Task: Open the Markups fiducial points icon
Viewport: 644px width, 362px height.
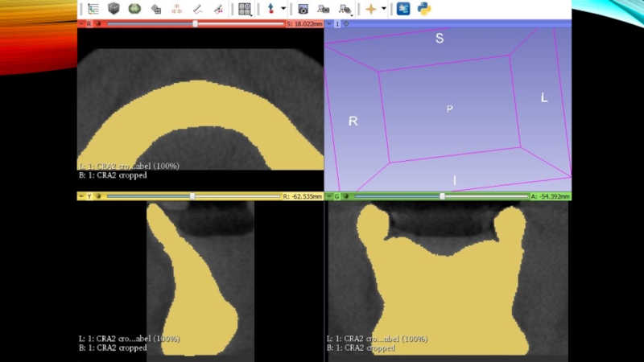Action: [x=176, y=9]
